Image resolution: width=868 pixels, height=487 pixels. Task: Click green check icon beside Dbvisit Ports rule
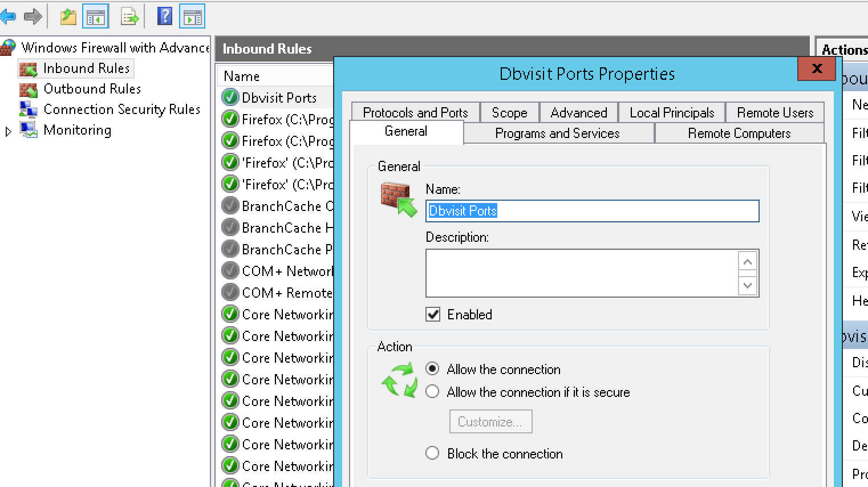coord(230,98)
